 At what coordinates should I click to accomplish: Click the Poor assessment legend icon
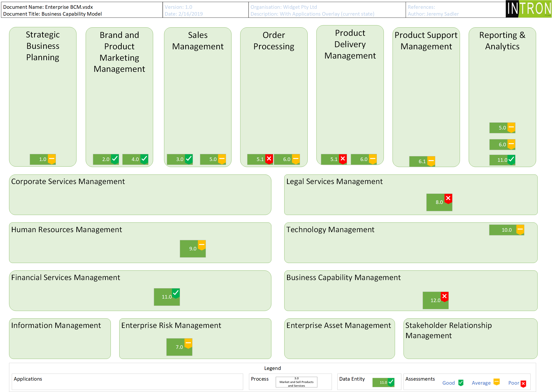click(x=523, y=383)
